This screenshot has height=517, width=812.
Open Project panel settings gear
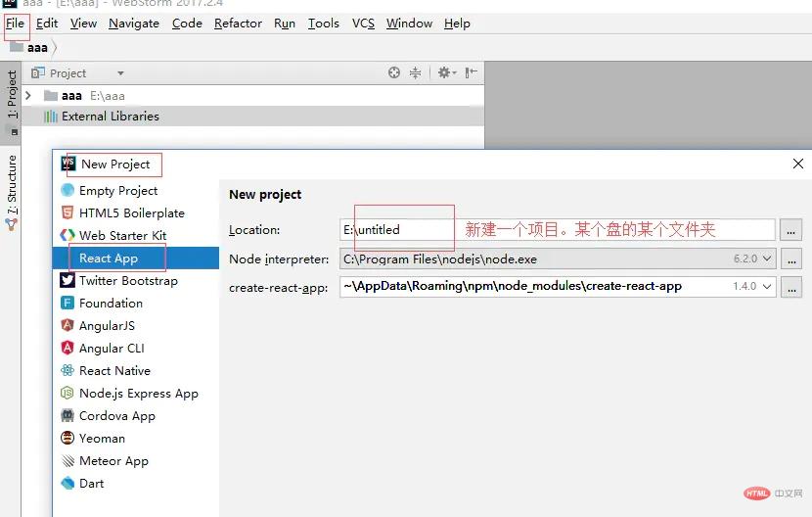(446, 72)
